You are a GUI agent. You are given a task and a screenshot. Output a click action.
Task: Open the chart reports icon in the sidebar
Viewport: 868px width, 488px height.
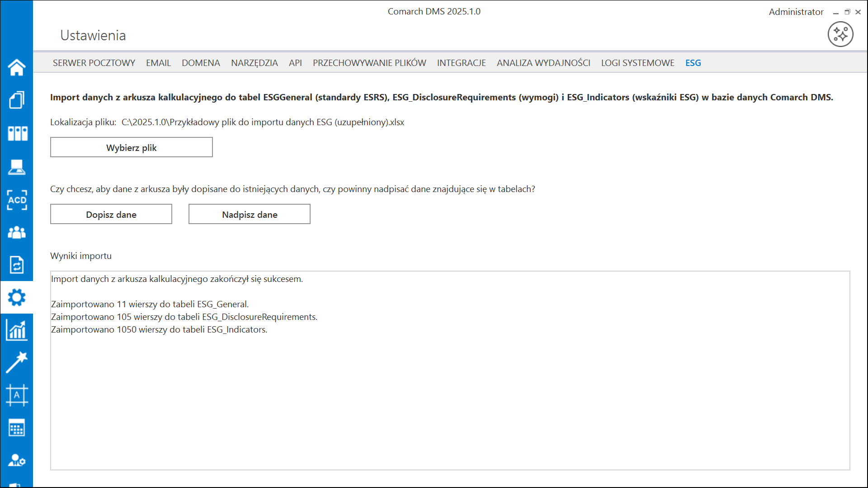pos(17,330)
